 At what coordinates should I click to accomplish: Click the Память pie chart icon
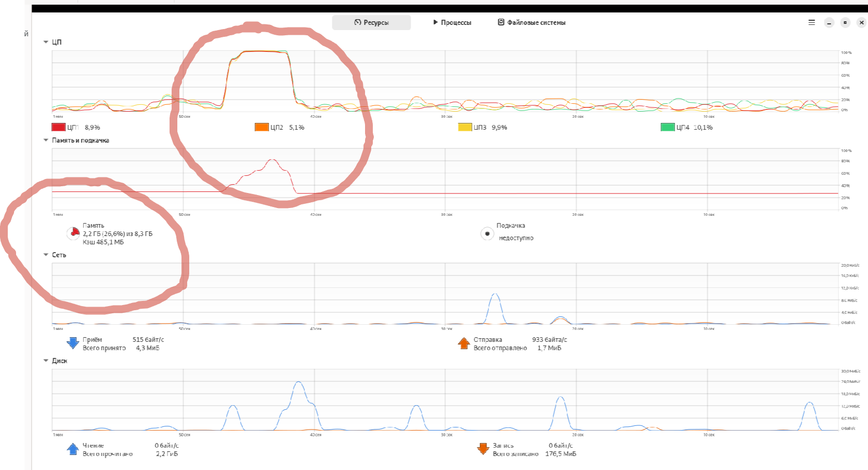coord(74,233)
